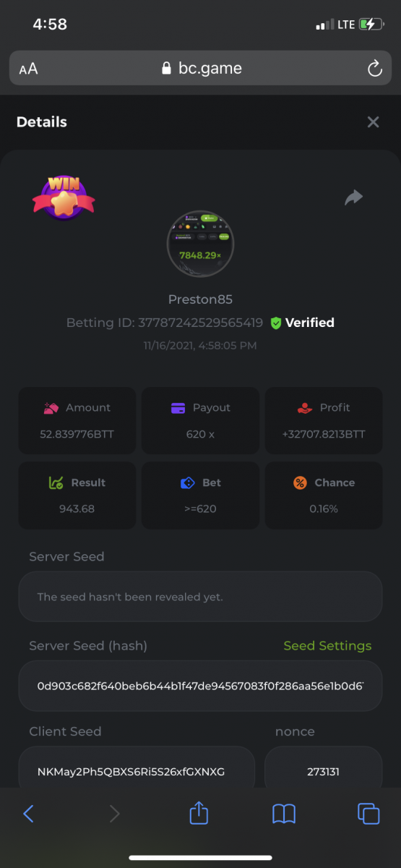Select the Server Seed (hash) field
Viewport: 401px width, 868px height.
tap(200, 685)
